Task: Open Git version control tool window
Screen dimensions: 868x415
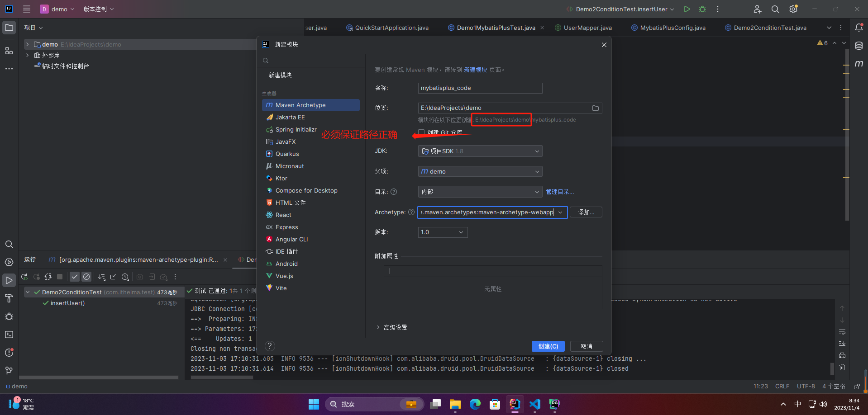Action: pos(9,371)
